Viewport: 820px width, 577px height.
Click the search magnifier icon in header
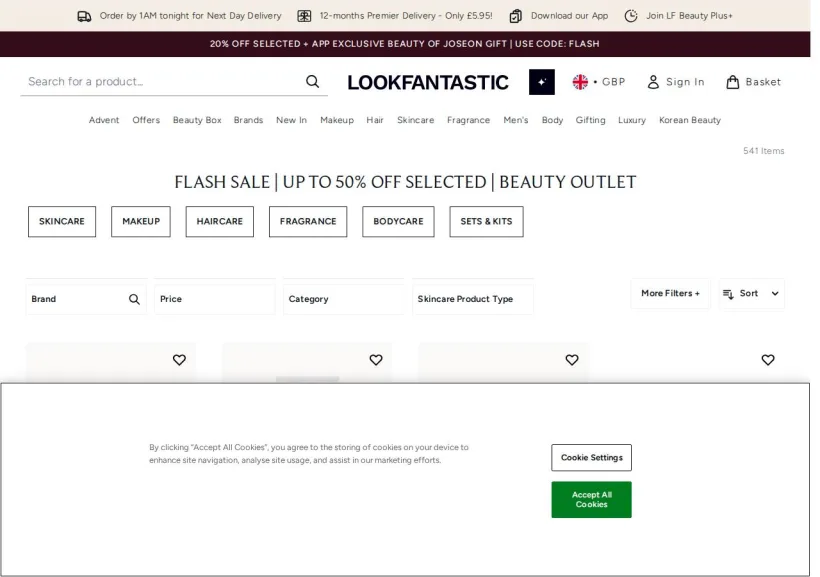[x=313, y=82]
